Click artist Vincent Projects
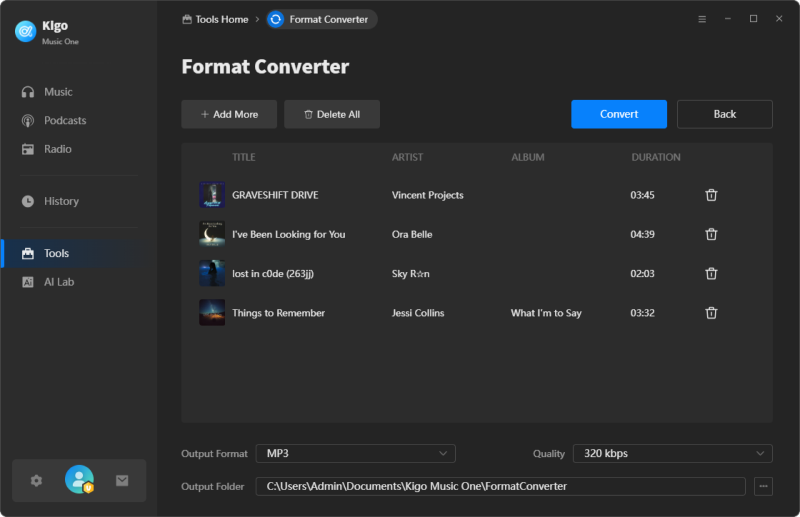This screenshot has height=517, width=800. [x=428, y=195]
